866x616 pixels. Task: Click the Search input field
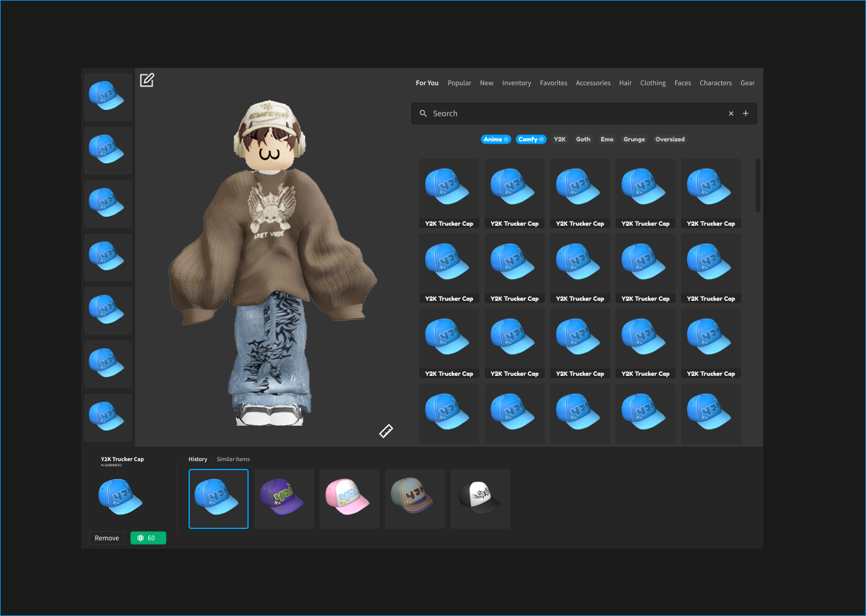[577, 113]
